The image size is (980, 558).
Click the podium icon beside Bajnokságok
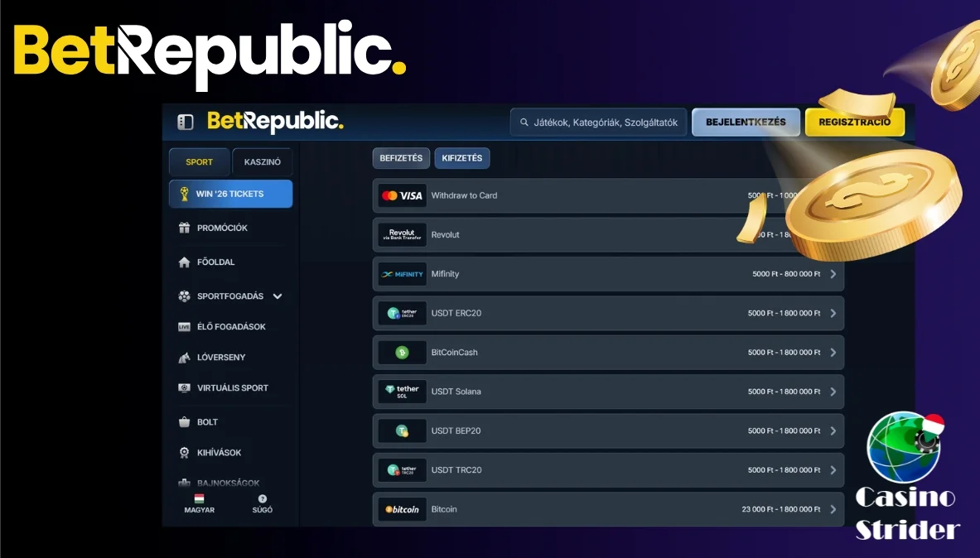pos(185,483)
